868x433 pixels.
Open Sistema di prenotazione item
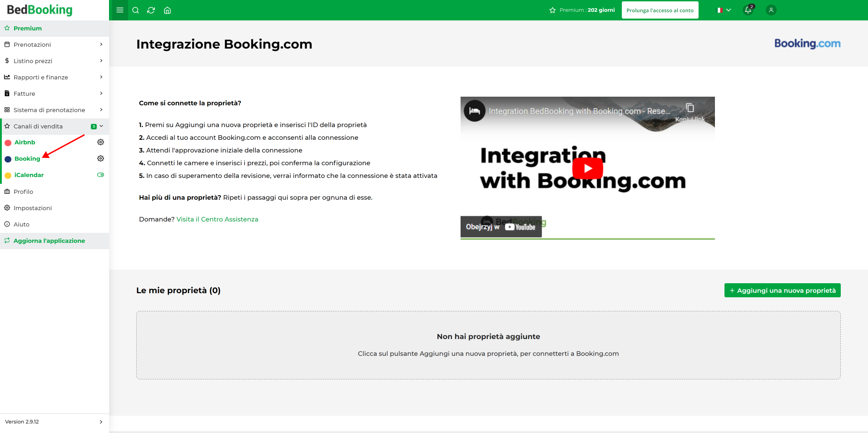(x=55, y=110)
